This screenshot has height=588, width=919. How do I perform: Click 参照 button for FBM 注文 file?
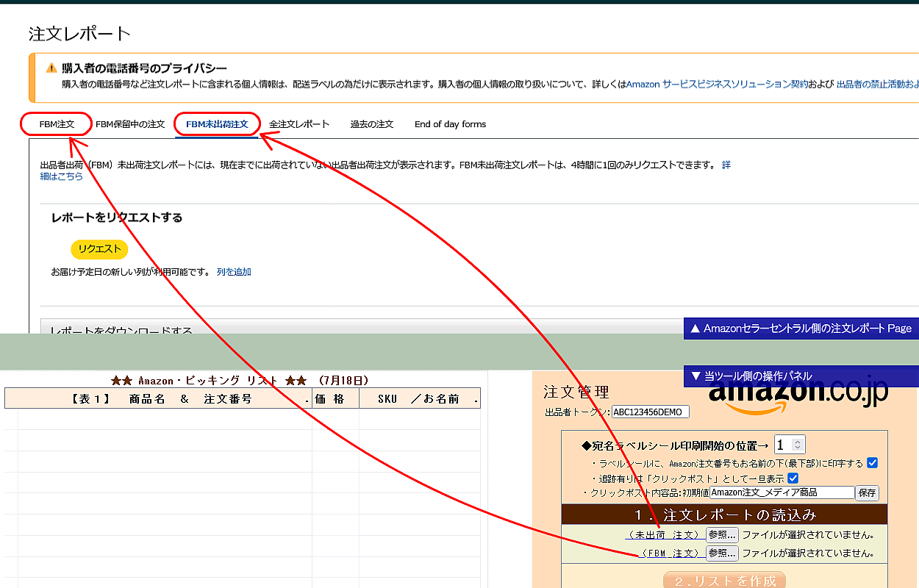[722, 553]
